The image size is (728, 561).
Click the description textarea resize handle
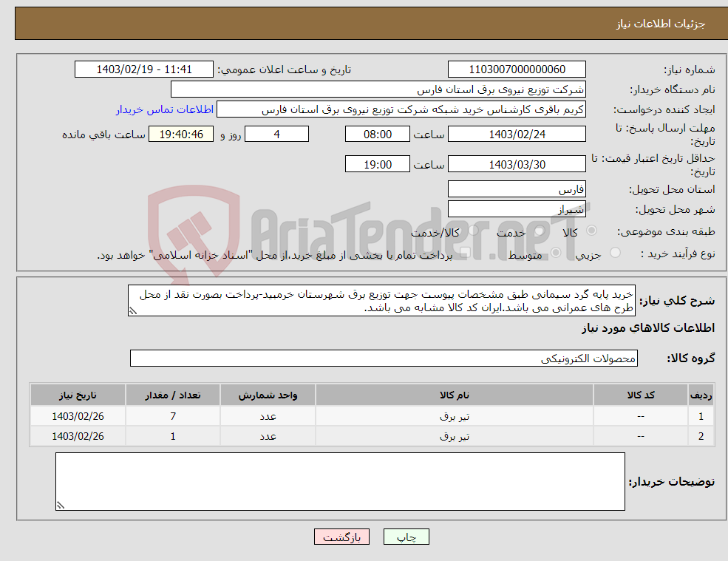(133, 311)
